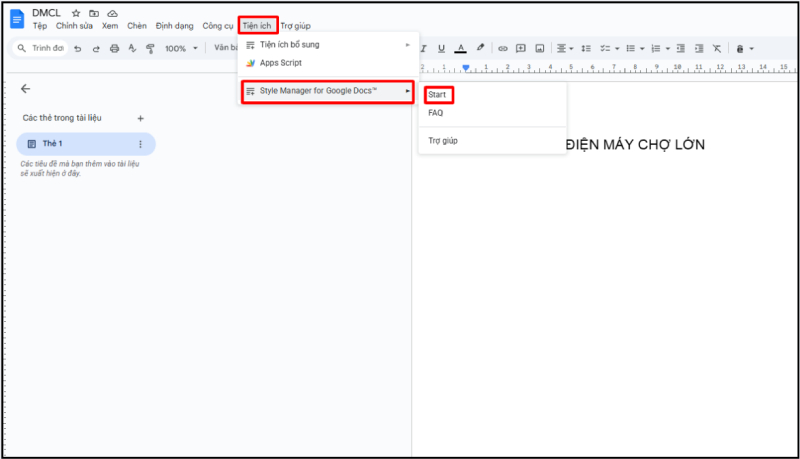Click the undo arrow

click(x=78, y=48)
